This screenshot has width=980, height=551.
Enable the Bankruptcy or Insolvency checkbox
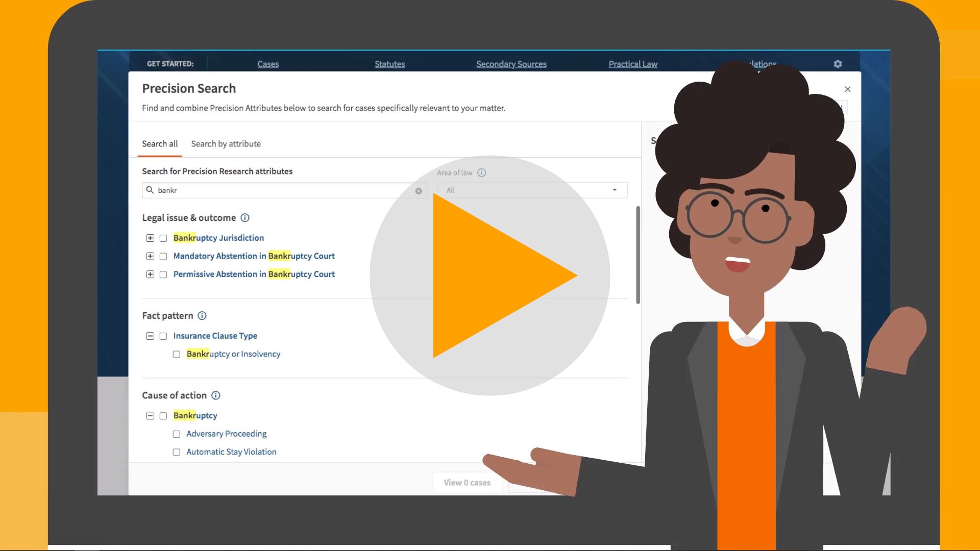[x=176, y=353]
